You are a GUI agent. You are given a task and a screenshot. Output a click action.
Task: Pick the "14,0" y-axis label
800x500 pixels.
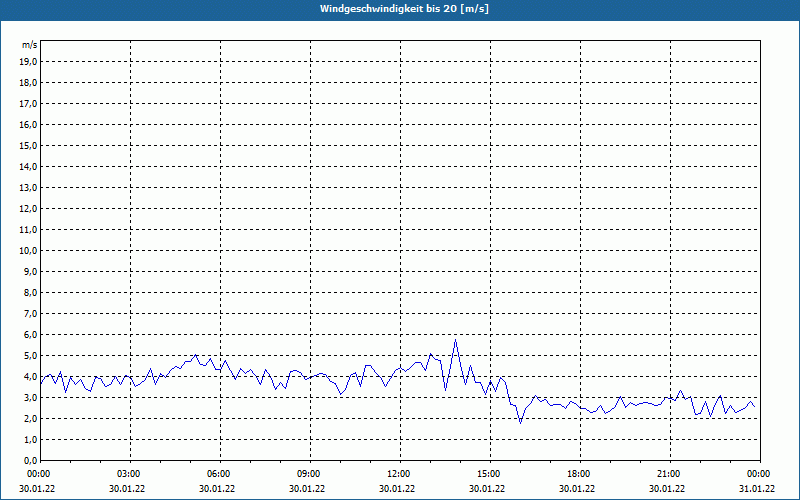[28, 166]
